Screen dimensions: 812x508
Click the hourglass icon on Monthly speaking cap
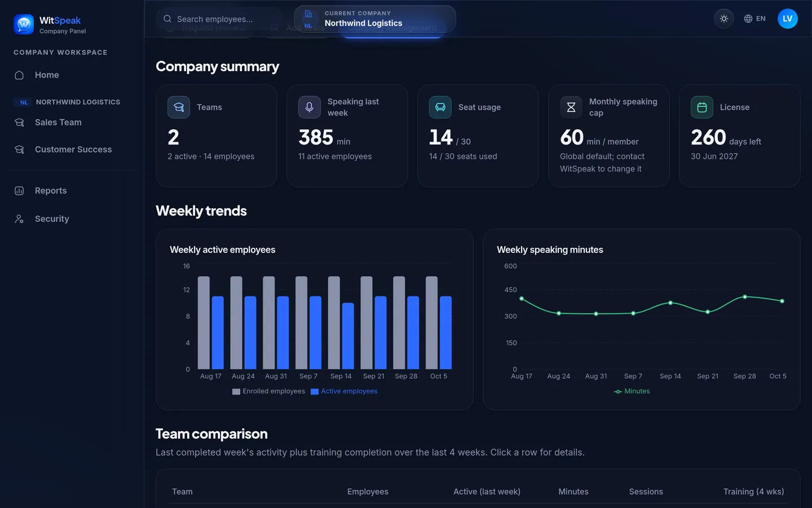[571, 107]
